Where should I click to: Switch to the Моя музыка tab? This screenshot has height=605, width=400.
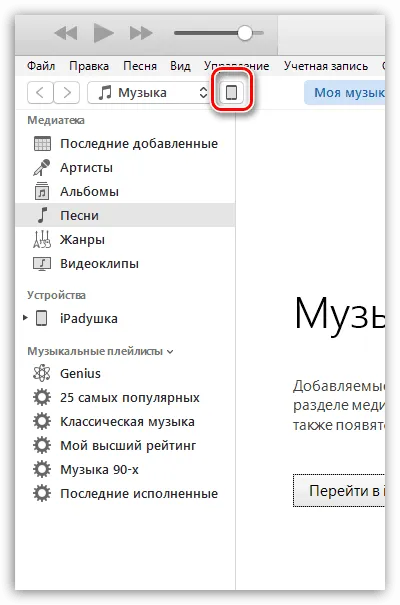344,93
